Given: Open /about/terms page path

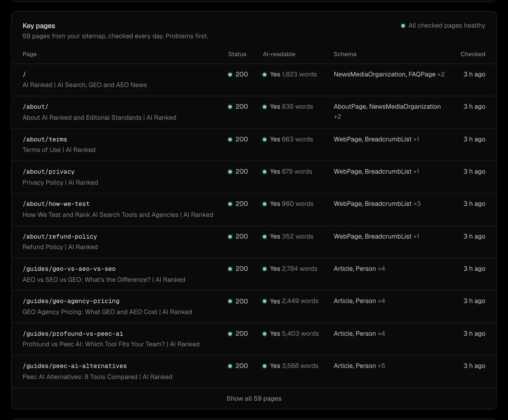Looking at the screenshot, I should point(45,139).
